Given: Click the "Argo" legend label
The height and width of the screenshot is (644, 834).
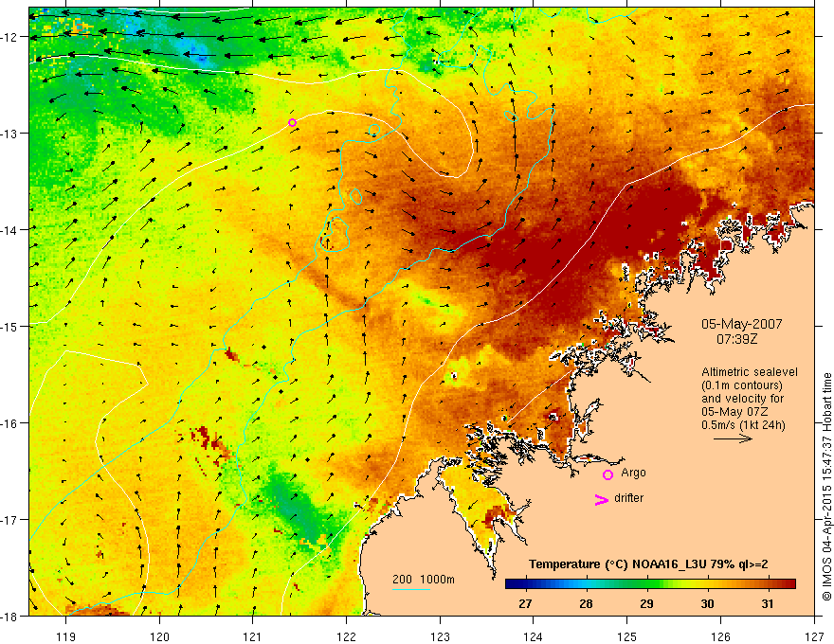Looking at the screenshot, I should click(x=633, y=473).
